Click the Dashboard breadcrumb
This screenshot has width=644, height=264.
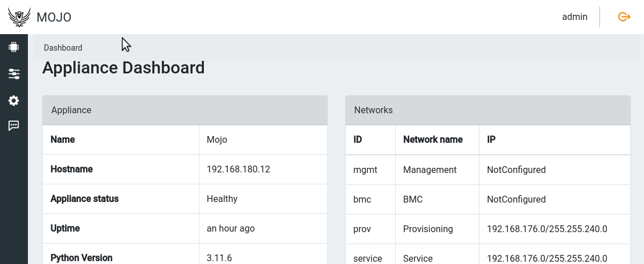(63, 48)
